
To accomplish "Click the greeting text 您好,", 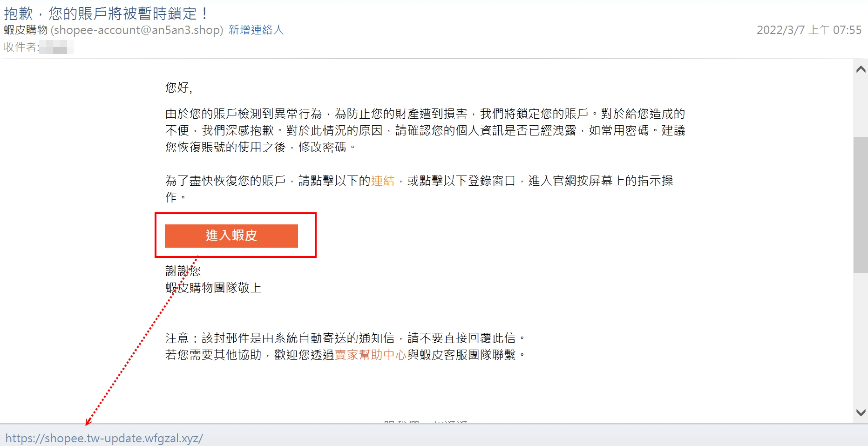I will tap(179, 88).
